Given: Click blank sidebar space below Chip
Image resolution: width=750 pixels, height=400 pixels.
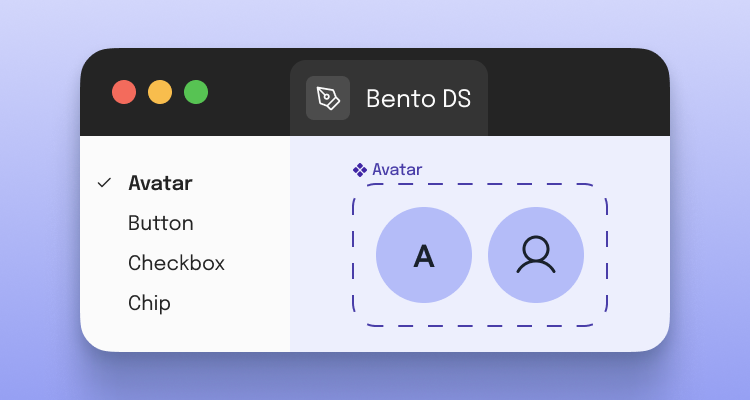Looking at the screenshot, I should coord(185,334).
